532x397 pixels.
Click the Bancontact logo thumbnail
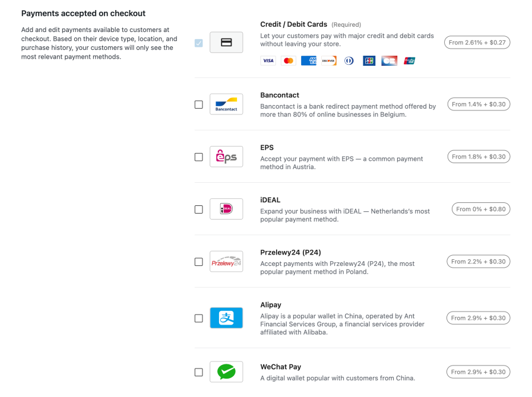(x=226, y=104)
